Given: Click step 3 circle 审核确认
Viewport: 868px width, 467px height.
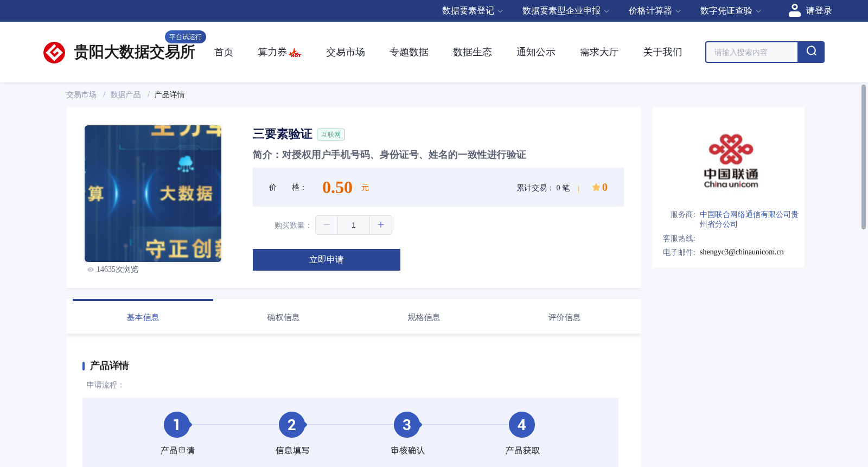Looking at the screenshot, I should [407, 425].
